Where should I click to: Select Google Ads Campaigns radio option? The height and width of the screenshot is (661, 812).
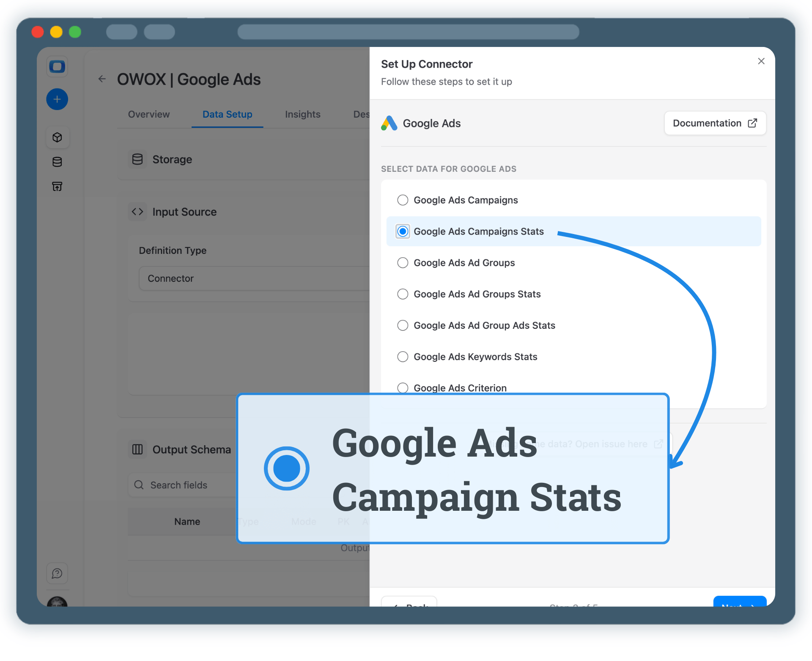tap(403, 200)
